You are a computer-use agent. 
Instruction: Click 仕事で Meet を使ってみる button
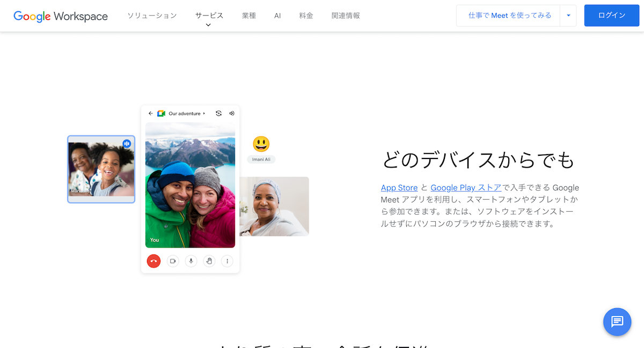pos(509,16)
